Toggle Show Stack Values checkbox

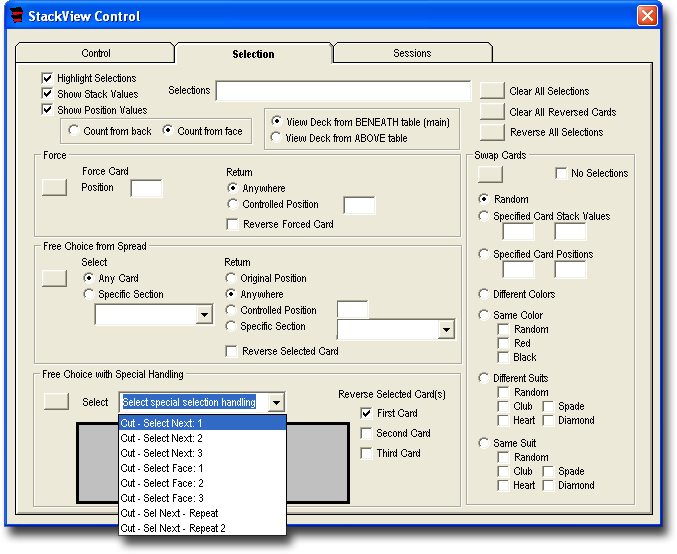[x=47, y=94]
